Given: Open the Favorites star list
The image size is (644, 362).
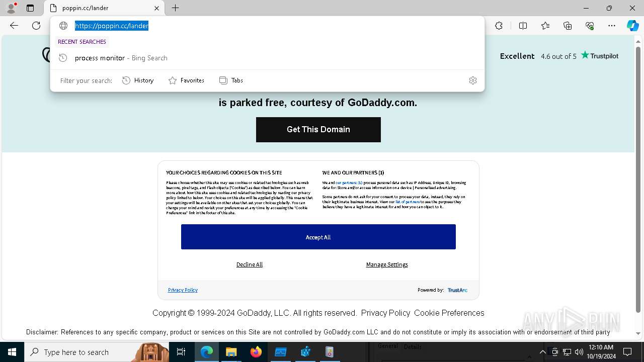Looking at the screenshot, I should [x=545, y=26].
